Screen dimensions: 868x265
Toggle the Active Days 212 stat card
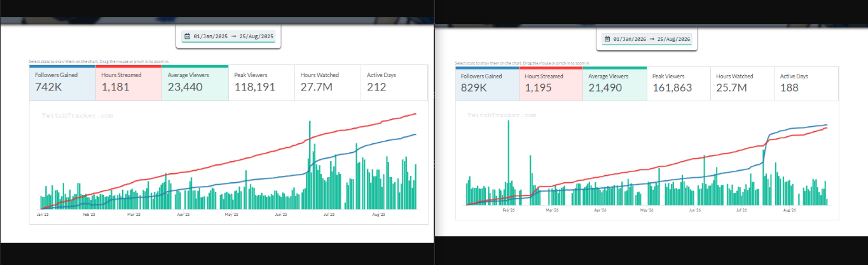[x=394, y=82]
